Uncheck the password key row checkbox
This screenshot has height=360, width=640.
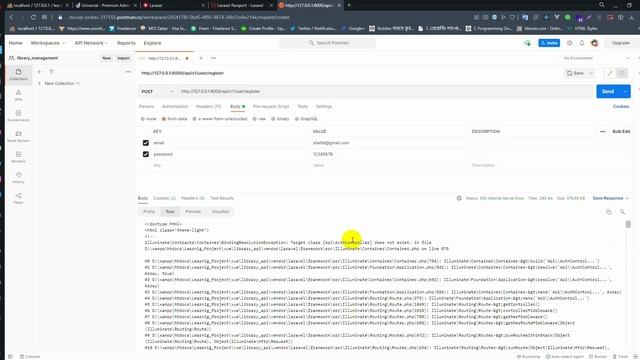point(146,154)
